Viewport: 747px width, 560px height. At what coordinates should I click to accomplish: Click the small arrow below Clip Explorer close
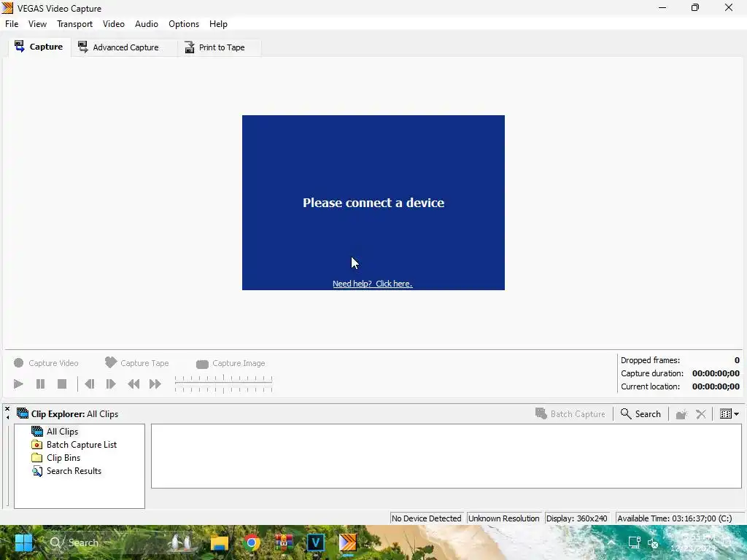pos(7,418)
